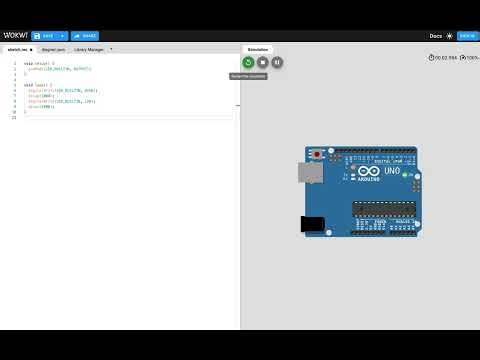480x360 pixels.
Task: Pause the simulation
Action: point(277,62)
